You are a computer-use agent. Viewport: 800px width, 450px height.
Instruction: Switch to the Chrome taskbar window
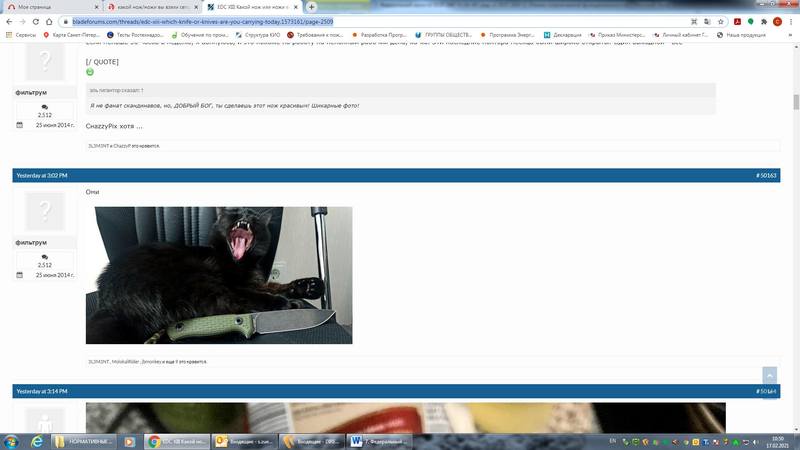coord(177,441)
